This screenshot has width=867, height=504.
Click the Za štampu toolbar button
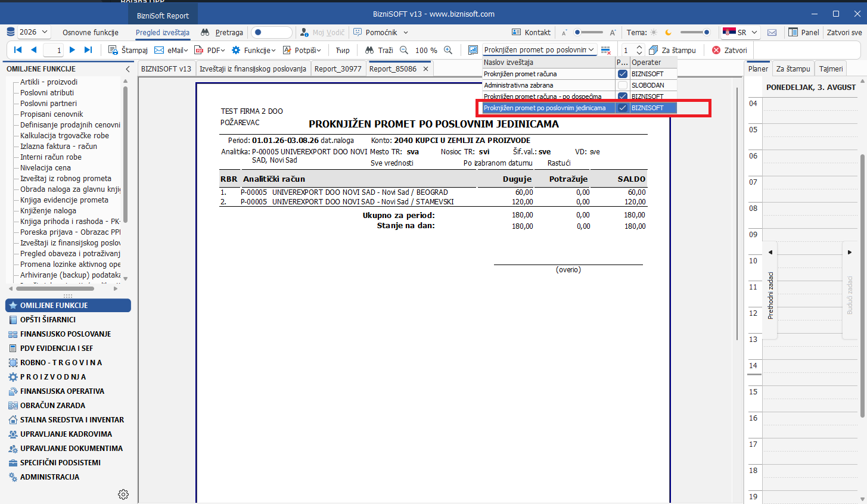coord(672,50)
